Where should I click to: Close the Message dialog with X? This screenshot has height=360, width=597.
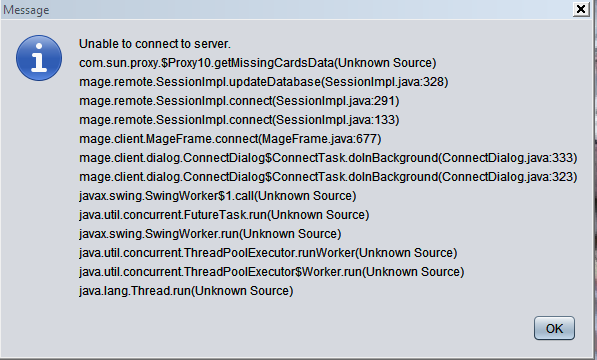(x=581, y=9)
